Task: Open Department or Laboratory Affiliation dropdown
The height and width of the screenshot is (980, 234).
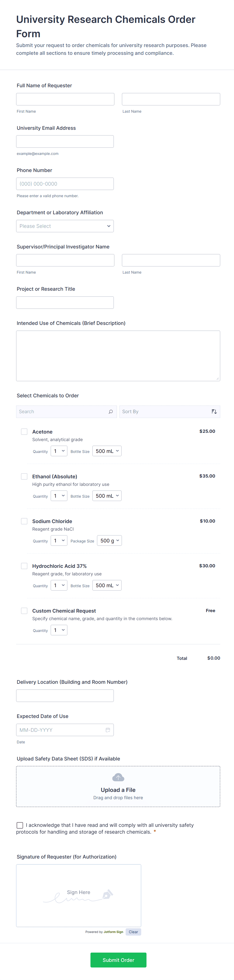Action: 65,226
